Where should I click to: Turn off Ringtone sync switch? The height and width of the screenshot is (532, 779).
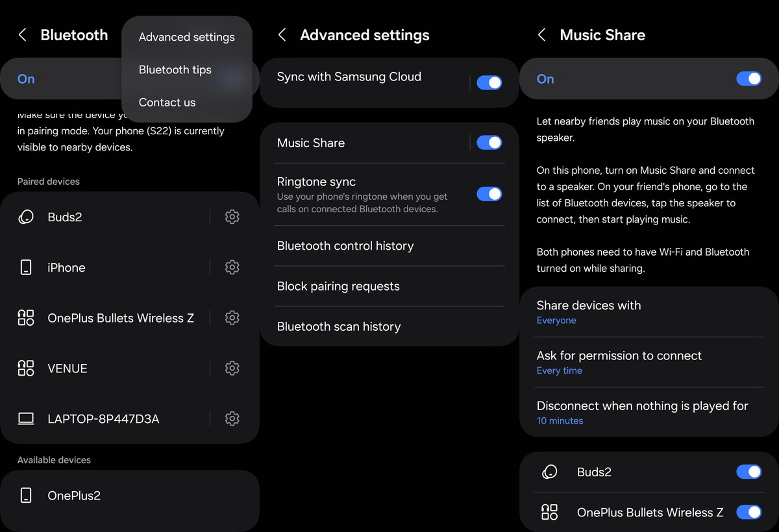click(x=489, y=194)
